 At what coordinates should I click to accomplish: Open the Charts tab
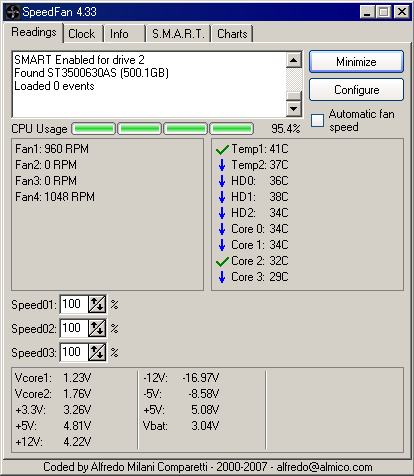pyautogui.click(x=232, y=34)
